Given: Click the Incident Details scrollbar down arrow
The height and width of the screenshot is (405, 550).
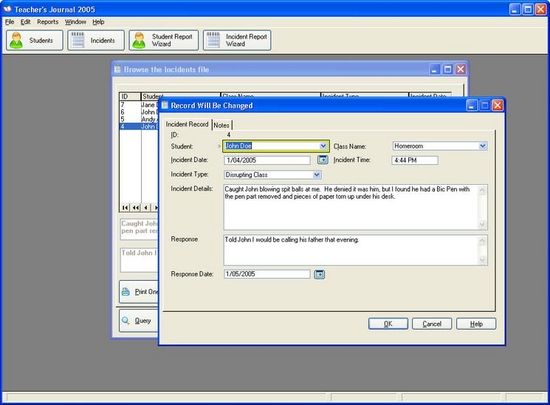Looking at the screenshot, I should (482, 224).
